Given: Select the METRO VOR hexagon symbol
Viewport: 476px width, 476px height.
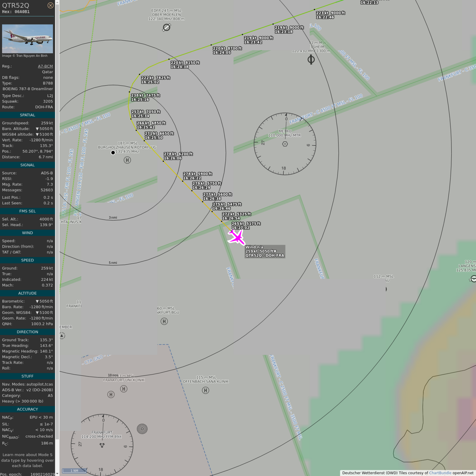Looking at the screenshot, I should tap(285, 144).
